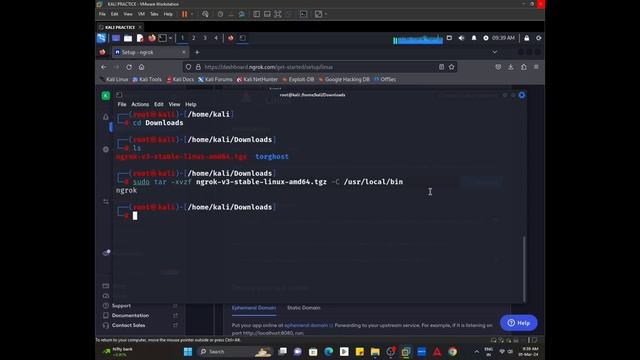Image resolution: width=640 pixels, height=360 pixels.
Task: Enter VMware full screen mode icon
Action: click(x=278, y=14)
